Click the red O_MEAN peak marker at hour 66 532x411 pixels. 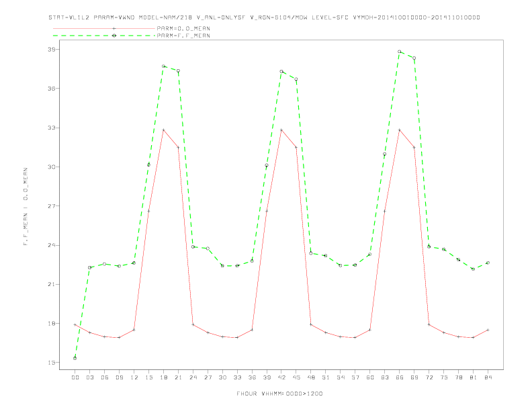pyautogui.click(x=400, y=130)
